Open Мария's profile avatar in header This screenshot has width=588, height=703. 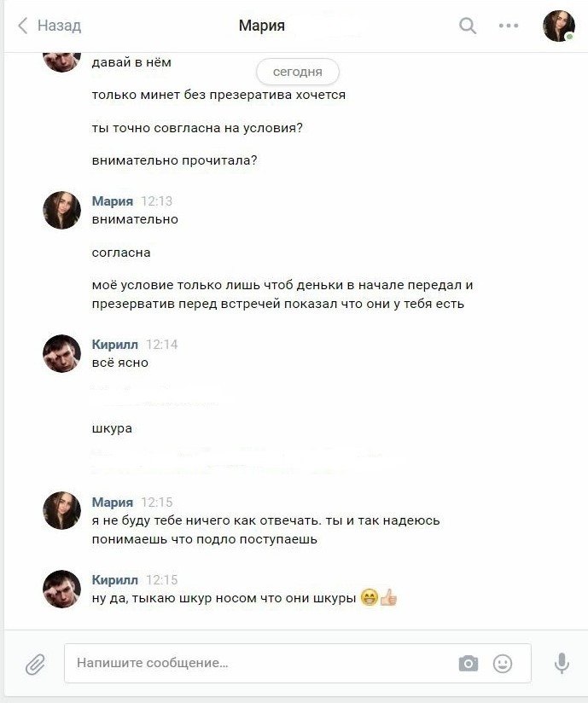tap(559, 26)
